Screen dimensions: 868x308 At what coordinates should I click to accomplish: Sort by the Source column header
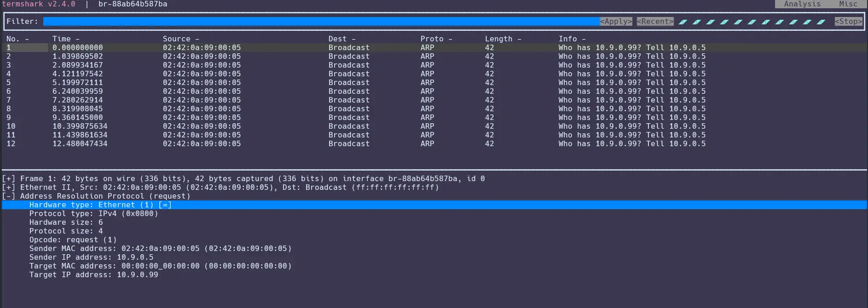181,39
